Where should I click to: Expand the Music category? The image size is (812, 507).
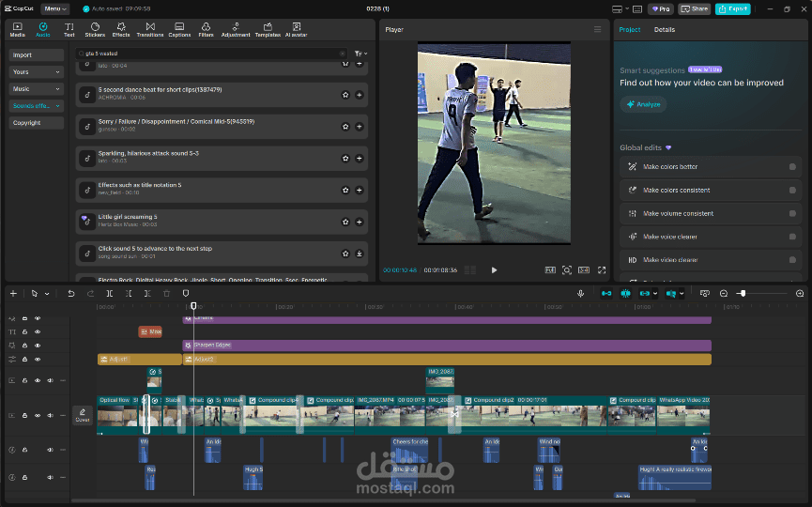pyautogui.click(x=37, y=89)
